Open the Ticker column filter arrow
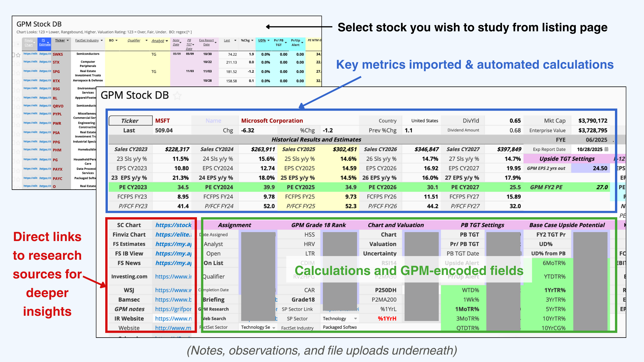Image resolution: width=644 pixels, height=362 pixels. coord(68,41)
